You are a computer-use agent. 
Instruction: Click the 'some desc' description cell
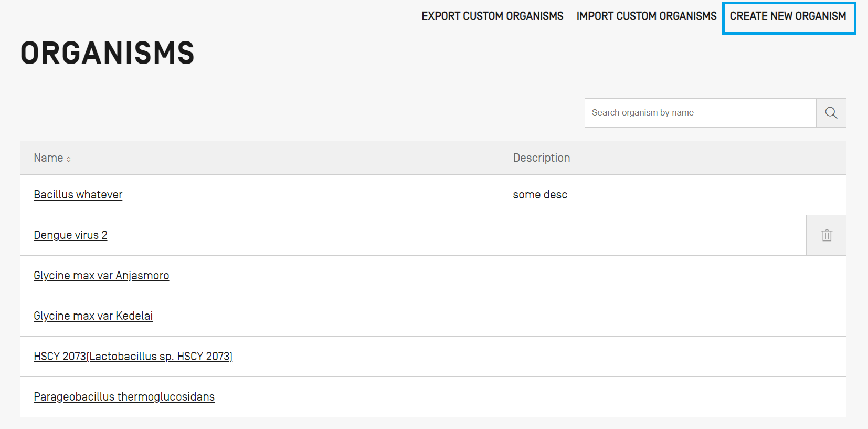(x=540, y=195)
